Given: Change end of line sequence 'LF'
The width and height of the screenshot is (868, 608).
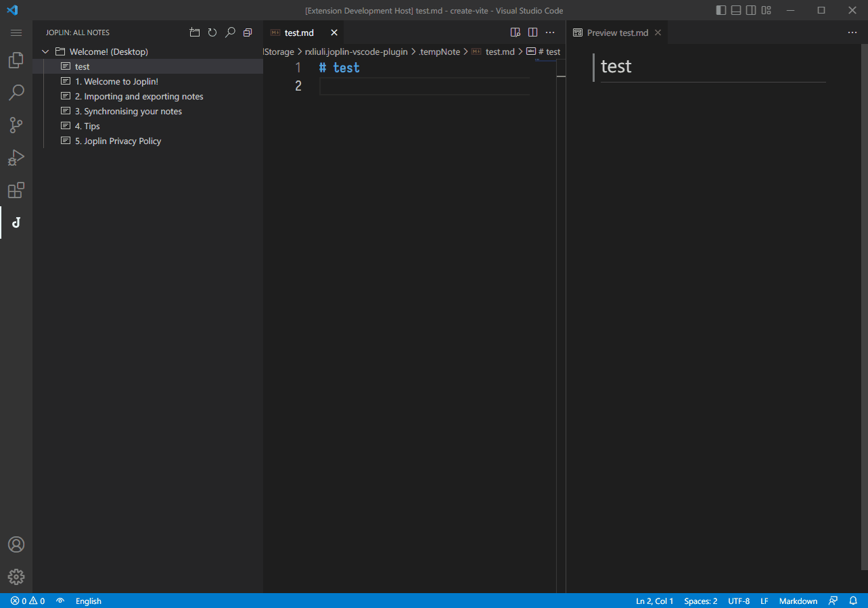Looking at the screenshot, I should pos(764,601).
